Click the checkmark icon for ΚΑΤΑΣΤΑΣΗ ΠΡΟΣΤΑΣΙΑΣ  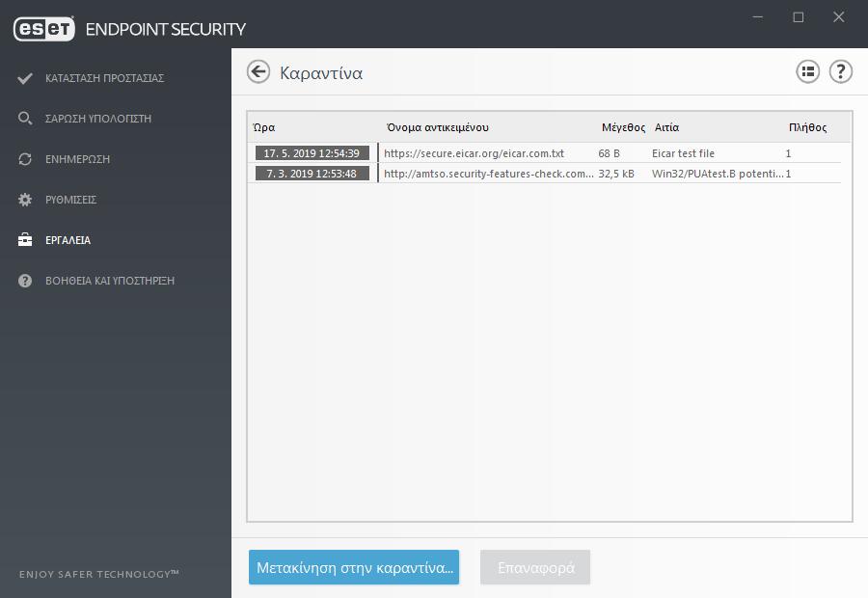[x=25, y=78]
